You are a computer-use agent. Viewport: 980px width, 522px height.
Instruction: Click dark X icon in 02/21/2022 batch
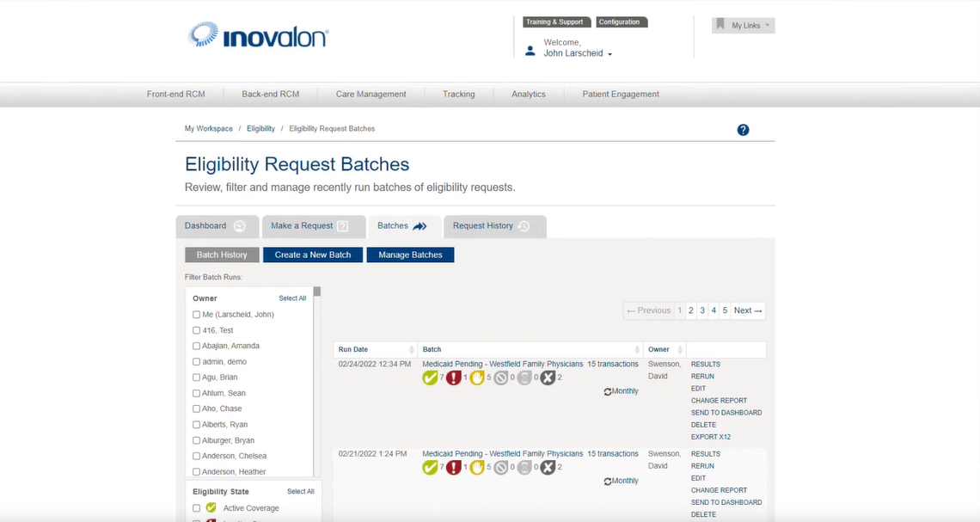[x=548, y=468]
